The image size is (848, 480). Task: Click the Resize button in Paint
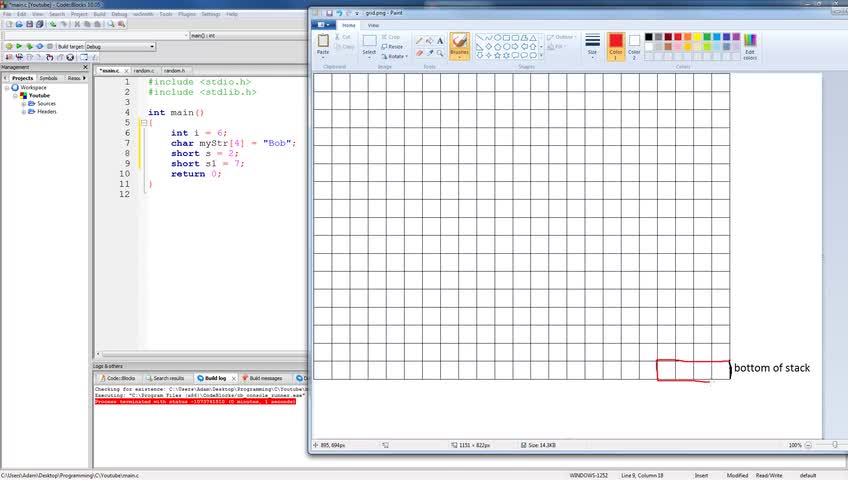392,46
